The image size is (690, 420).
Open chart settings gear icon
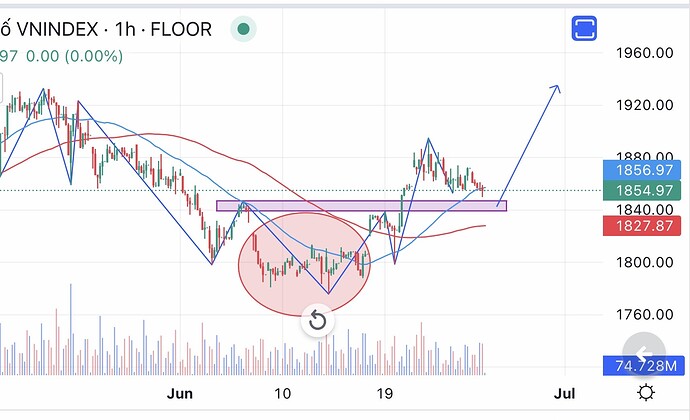(x=646, y=392)
